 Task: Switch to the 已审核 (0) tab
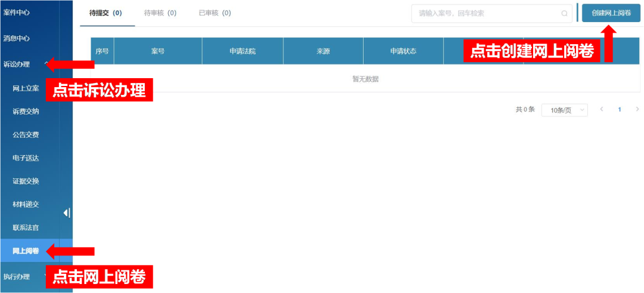[x=215, y=13]
